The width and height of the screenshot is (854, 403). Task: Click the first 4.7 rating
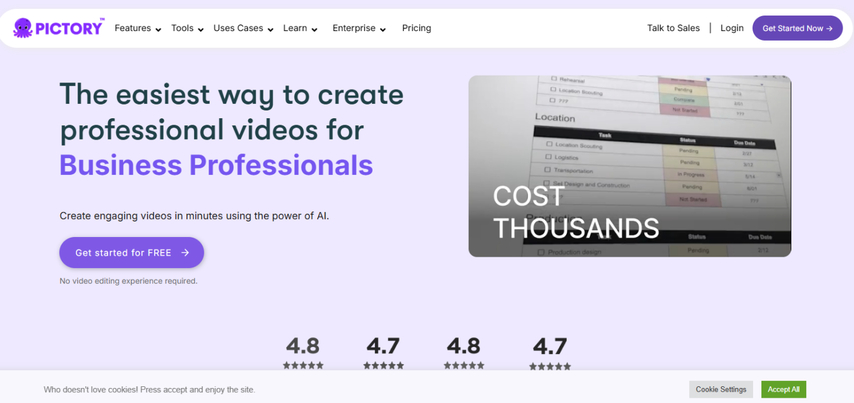tap(383, 346)
